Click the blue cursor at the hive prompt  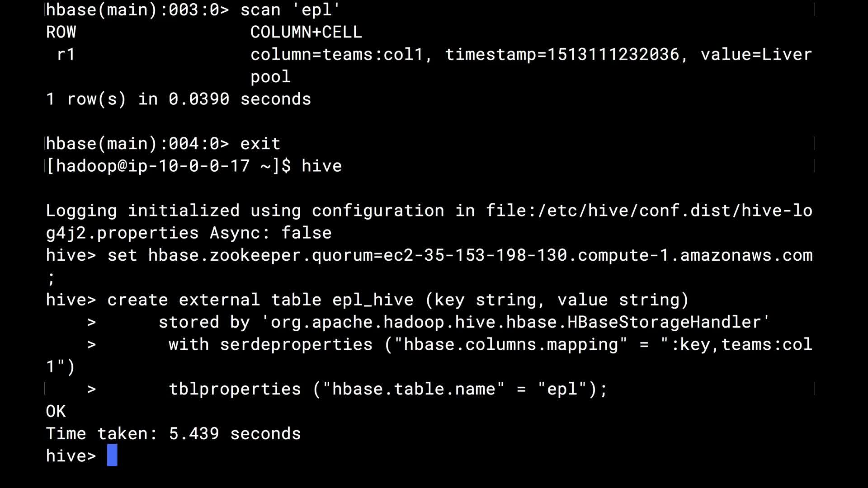tap(112, 455)
